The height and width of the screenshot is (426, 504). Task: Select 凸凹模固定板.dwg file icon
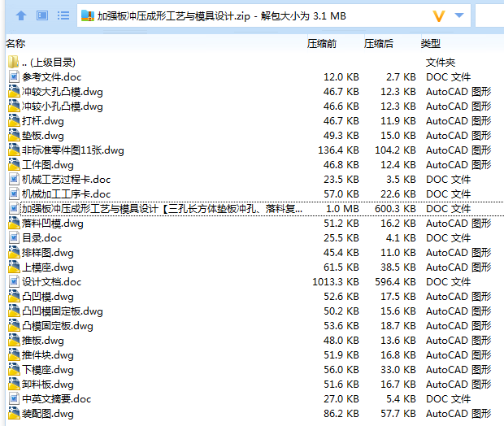point(14,311)
